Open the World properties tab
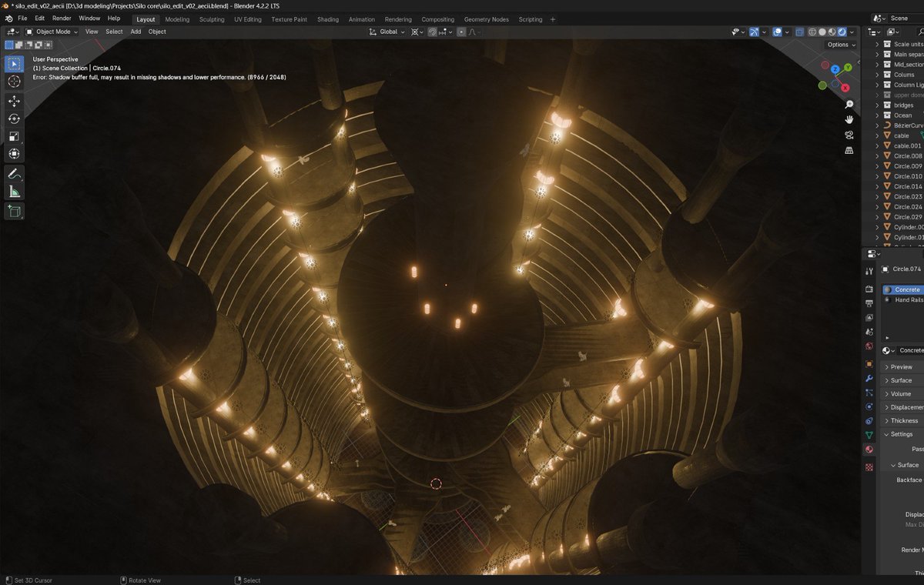The image size is (924, 585). click(869, 346)
